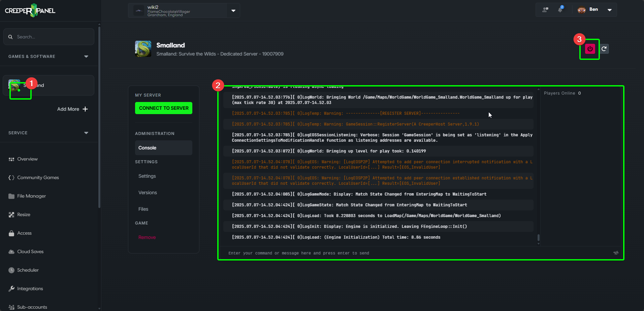Open Community Games in the sidebar
This screenshot has height=311, width=644.
[x=38, y=178]
